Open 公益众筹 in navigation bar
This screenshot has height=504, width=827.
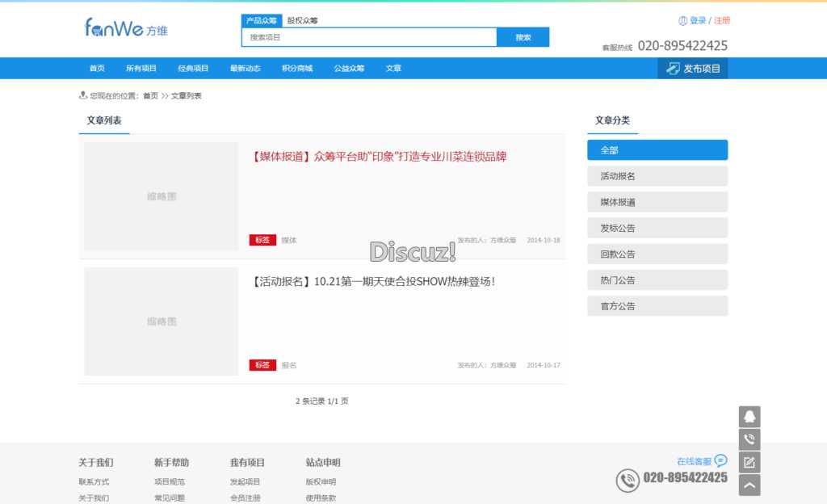pyautogui.click(x=349, y=68)
